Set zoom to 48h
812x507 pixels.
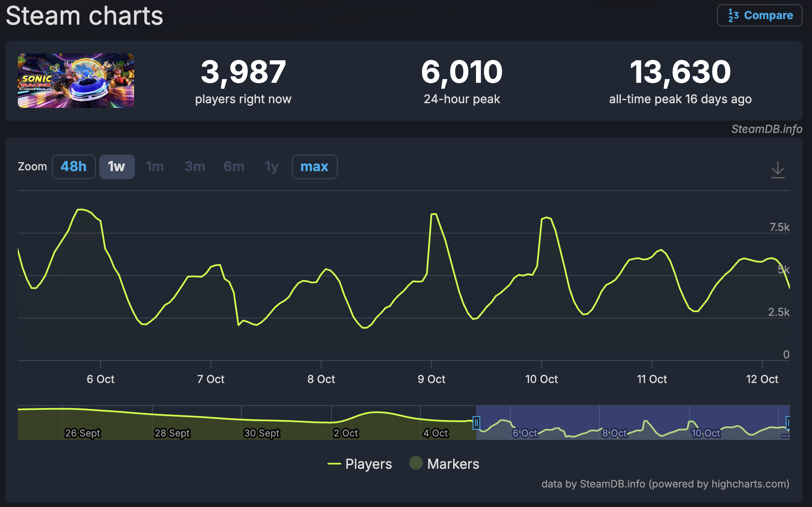(73, 166)
